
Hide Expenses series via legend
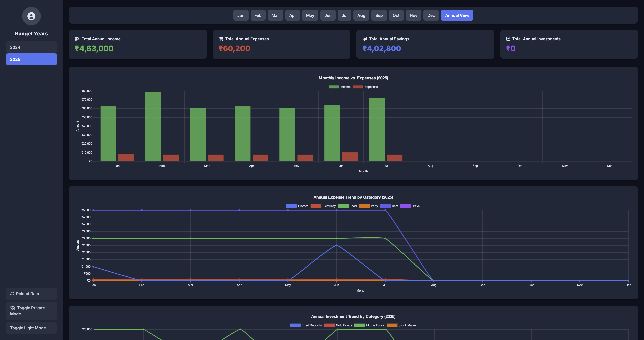point(366,87)
